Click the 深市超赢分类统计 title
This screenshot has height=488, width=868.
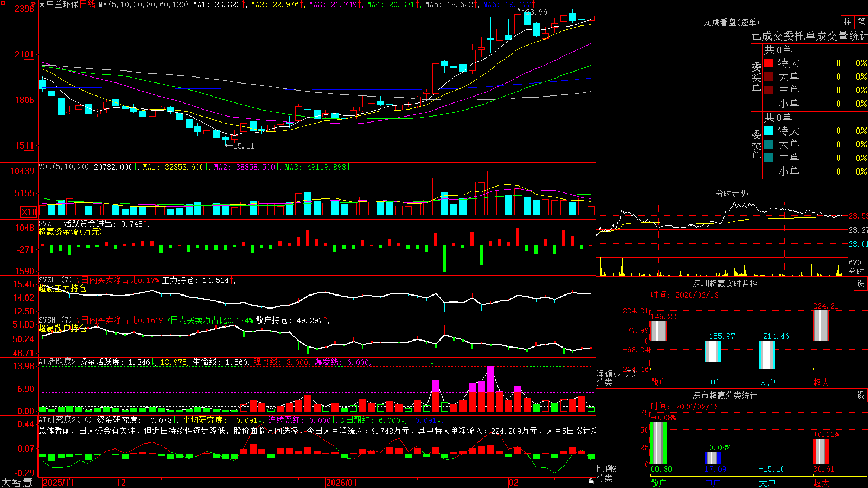point(725,395)
